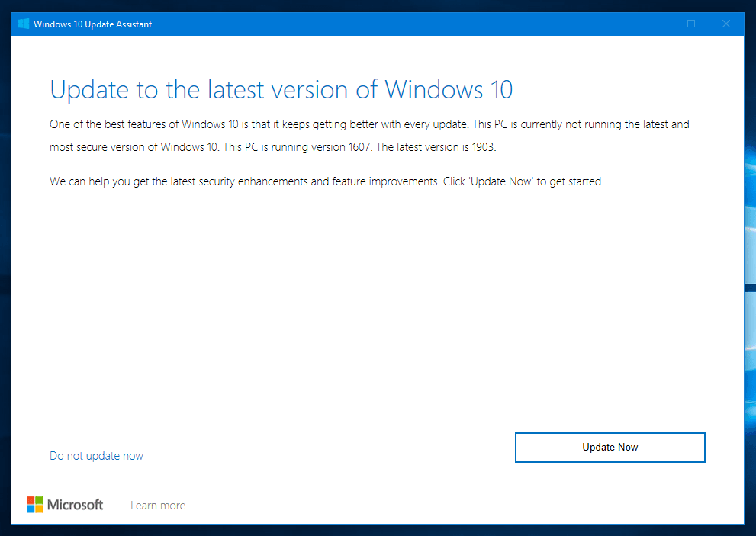
Task: Click the sentence mentioning version 1607
Action: pyautogui.click(x=298, y=147)
